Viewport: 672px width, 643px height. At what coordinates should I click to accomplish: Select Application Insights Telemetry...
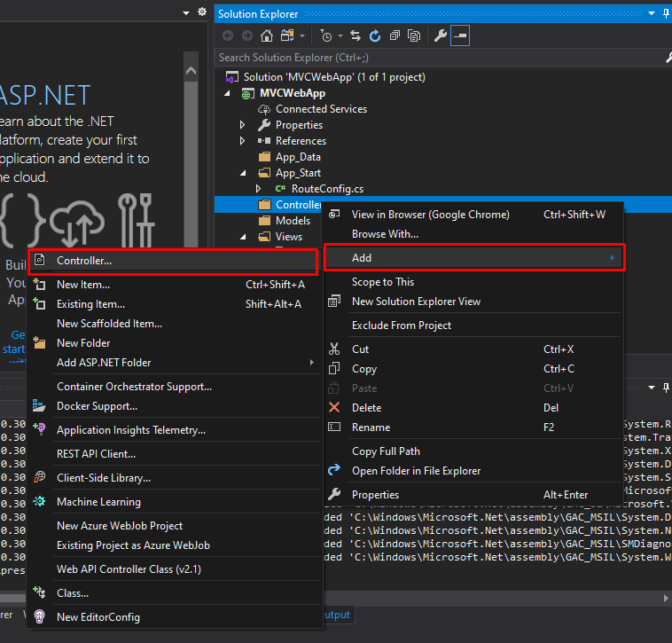174,430
